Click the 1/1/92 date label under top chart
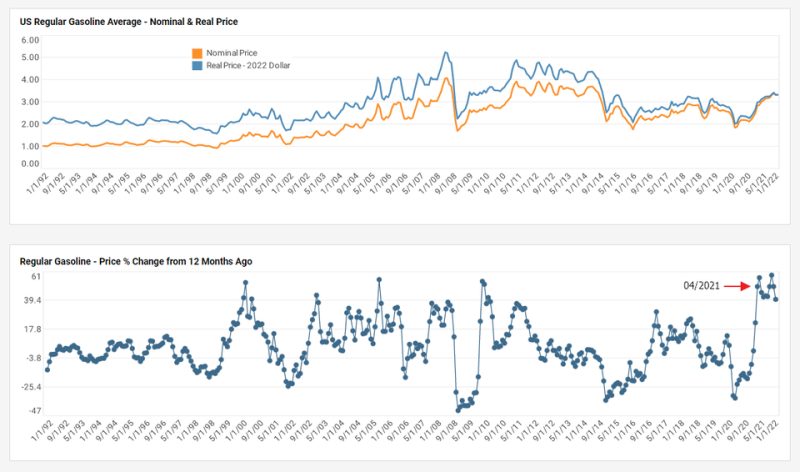The image size is (800, 472). click(37, 183)
